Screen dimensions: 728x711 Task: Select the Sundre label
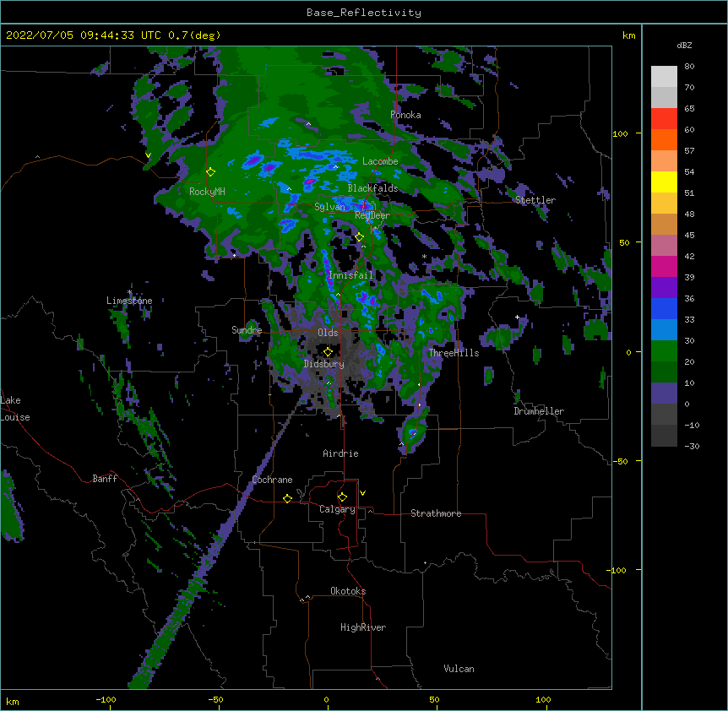[247, 330]
